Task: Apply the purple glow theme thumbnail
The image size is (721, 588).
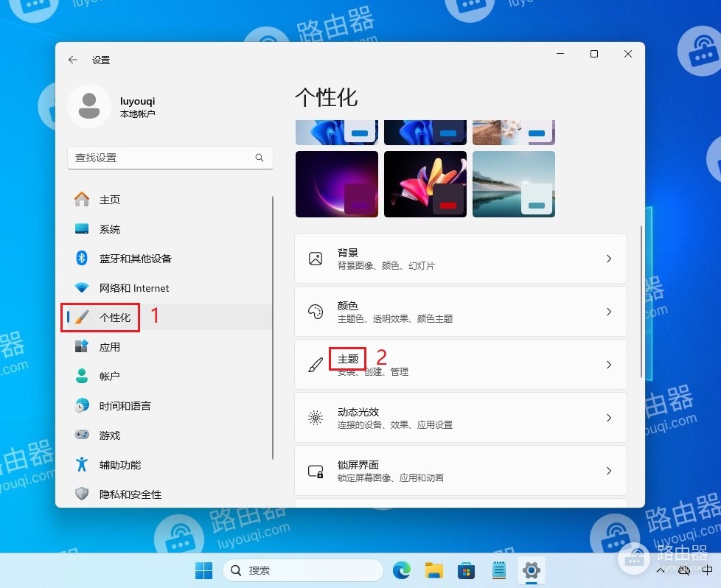Action: coord(337,184)
